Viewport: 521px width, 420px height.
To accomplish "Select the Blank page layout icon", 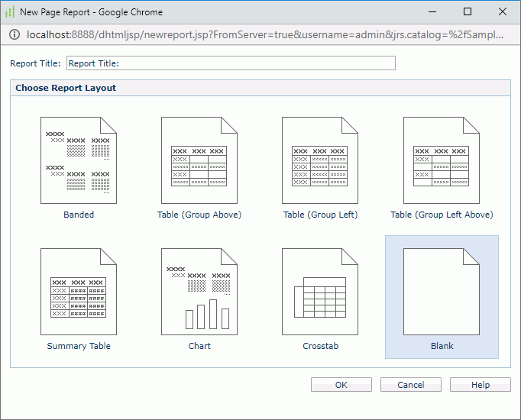I will point(442,292).
